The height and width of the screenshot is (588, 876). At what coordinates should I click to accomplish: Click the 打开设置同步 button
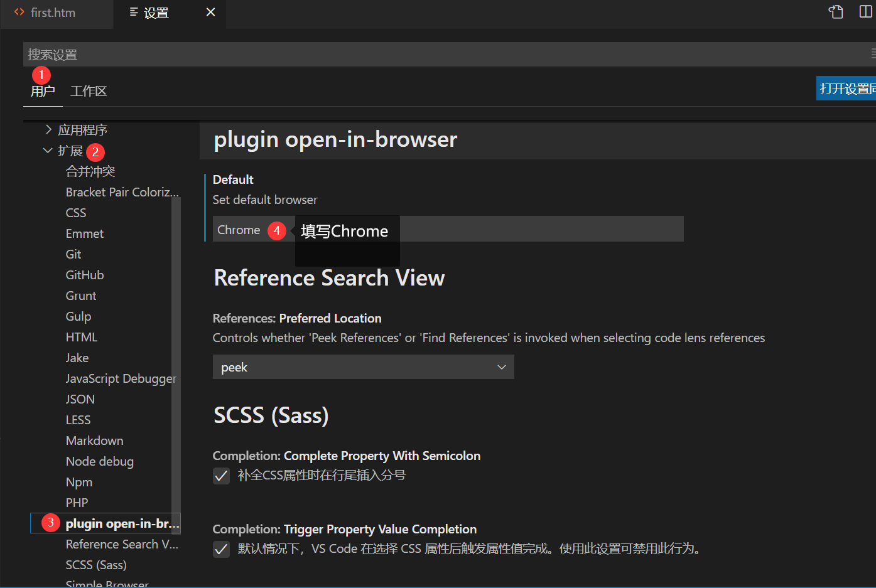[847, 88]
